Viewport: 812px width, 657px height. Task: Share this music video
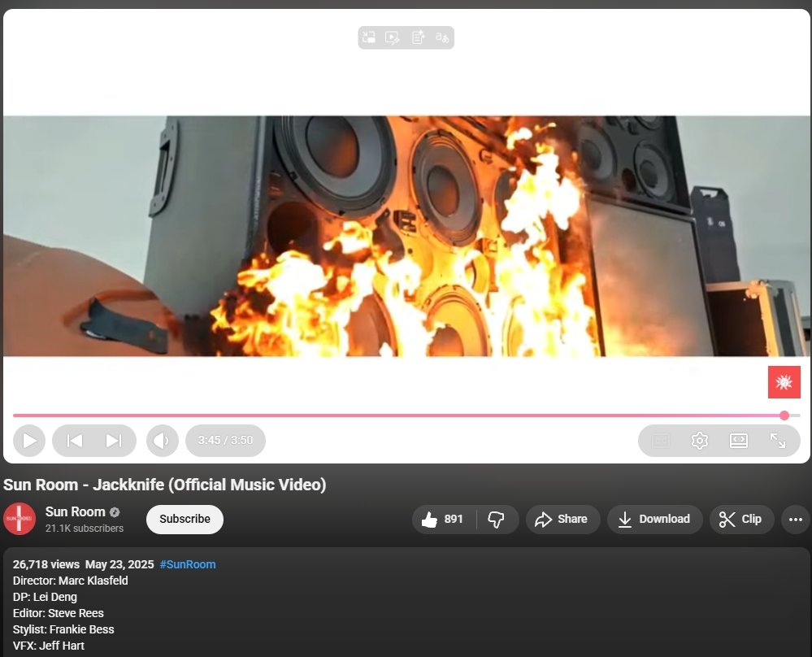point(563,519)
